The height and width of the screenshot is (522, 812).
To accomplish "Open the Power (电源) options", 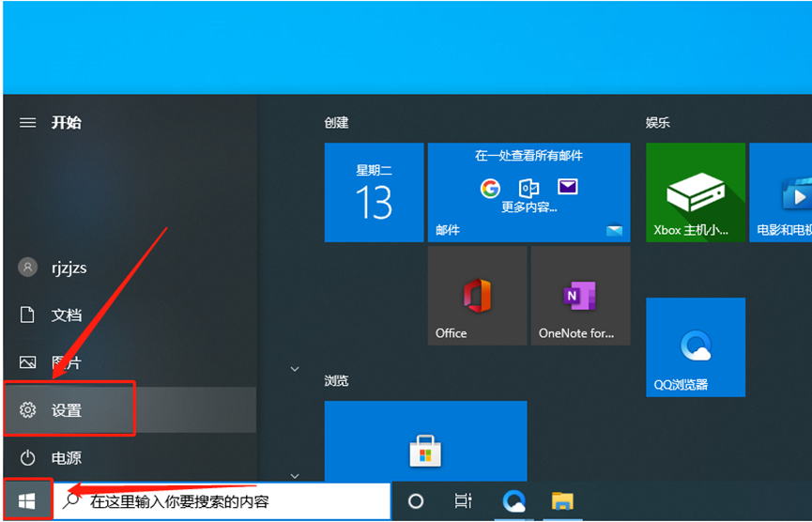I will 66,458.
